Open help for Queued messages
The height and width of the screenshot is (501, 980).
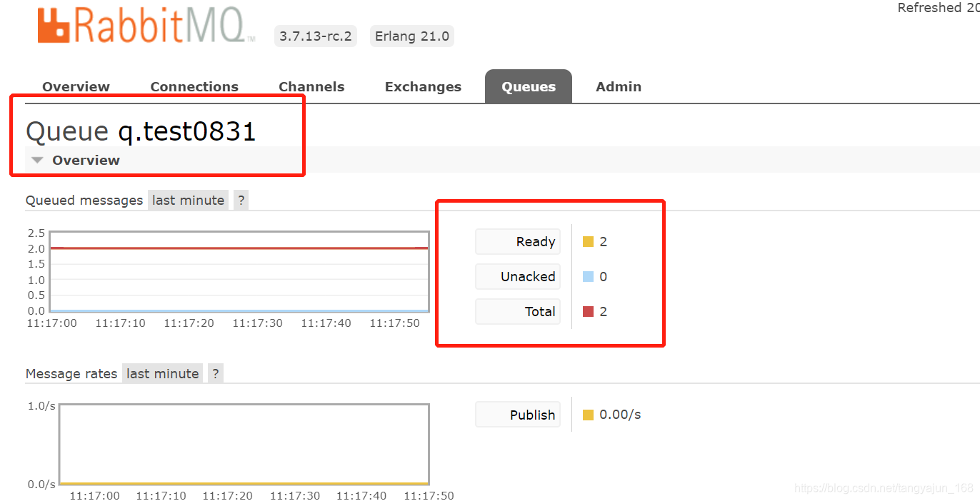coord(241,200)
